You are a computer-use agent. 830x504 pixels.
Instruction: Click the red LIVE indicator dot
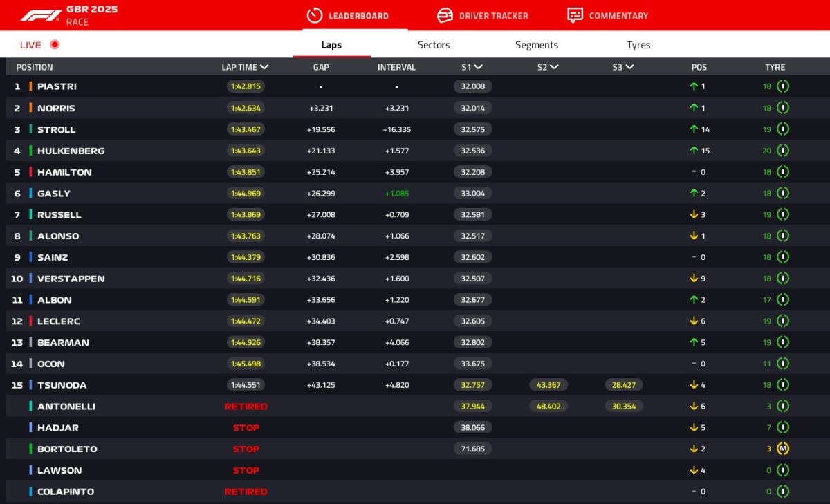click(55, 45)
